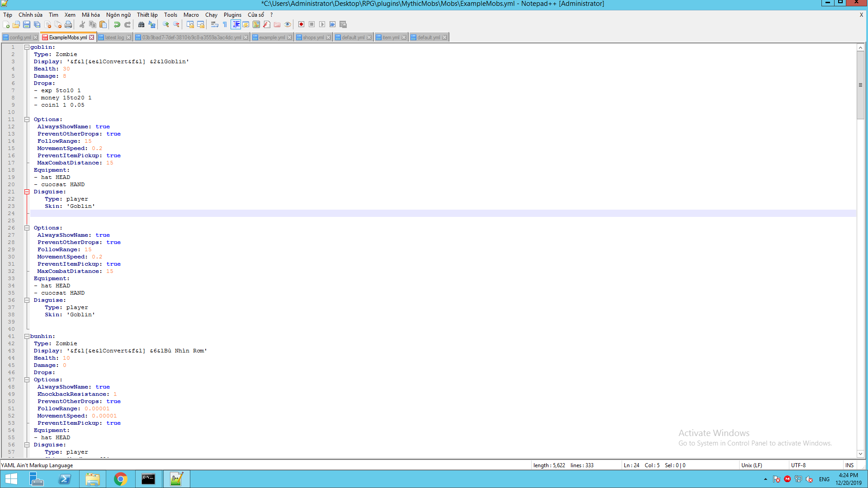Click the Undo arrow icon
This screenshot has width=868, height=488.
(117, 24)
